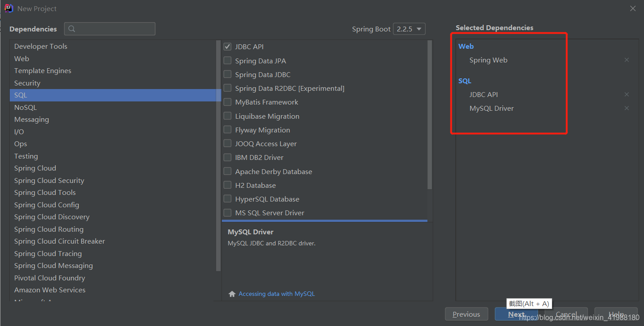Screen dimensions: 644x326
Task: Check the Apache Derby Database checkbox
Action: [228, 171]
